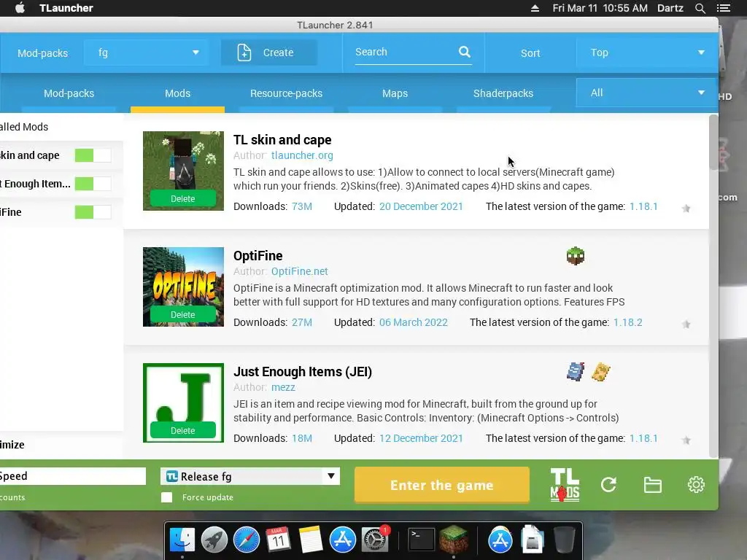Click the OptiFine mod title
The image size is (747, 560).
click(x=258, y=256)
